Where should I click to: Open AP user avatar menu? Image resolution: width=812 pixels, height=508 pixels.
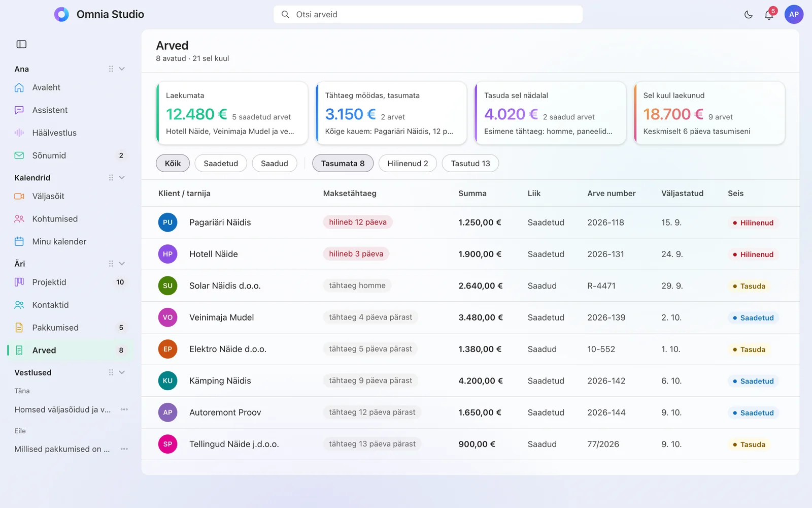(x=794, y=14)
